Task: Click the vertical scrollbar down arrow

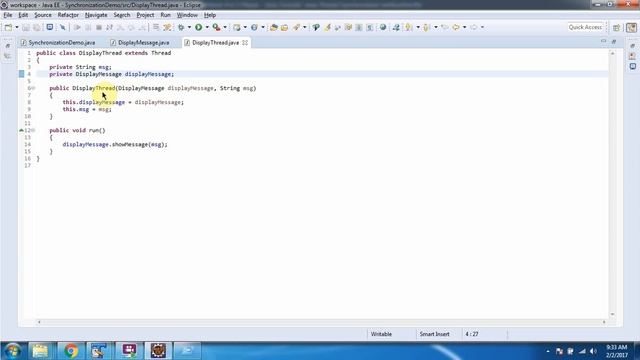Action: click(612, 314)
